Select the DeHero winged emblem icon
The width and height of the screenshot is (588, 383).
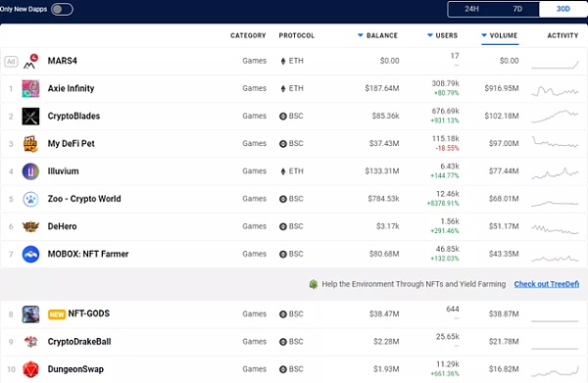[x=30, y=226]
